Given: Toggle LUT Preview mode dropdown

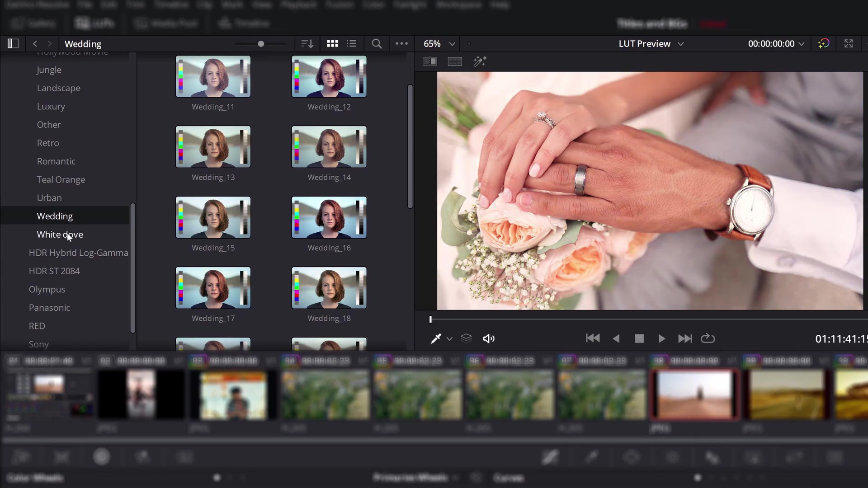Looking at the screenshot, I should tap(681, 43).
